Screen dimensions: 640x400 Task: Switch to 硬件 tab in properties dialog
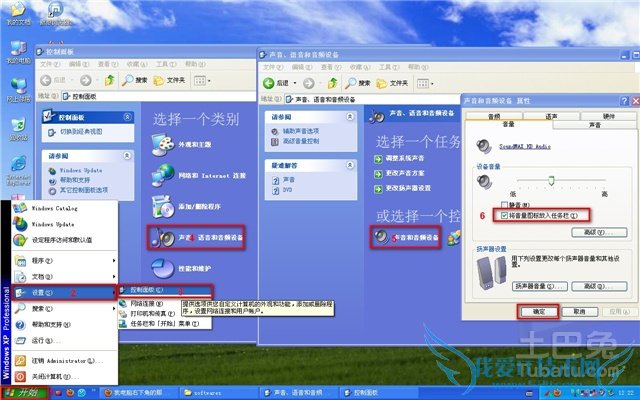[x=609, y=116]
